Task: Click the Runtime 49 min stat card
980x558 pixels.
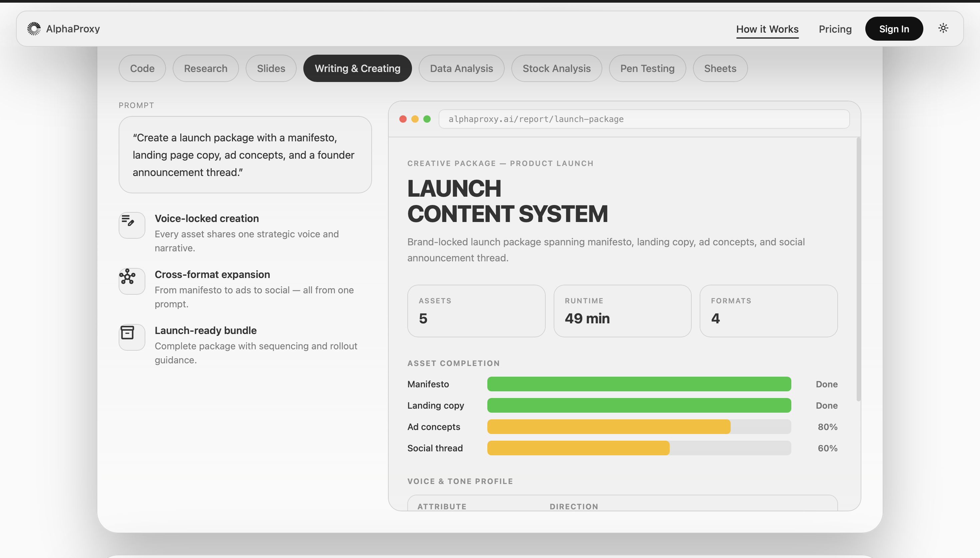Action: pyautogui.click(x=622, y=311)
